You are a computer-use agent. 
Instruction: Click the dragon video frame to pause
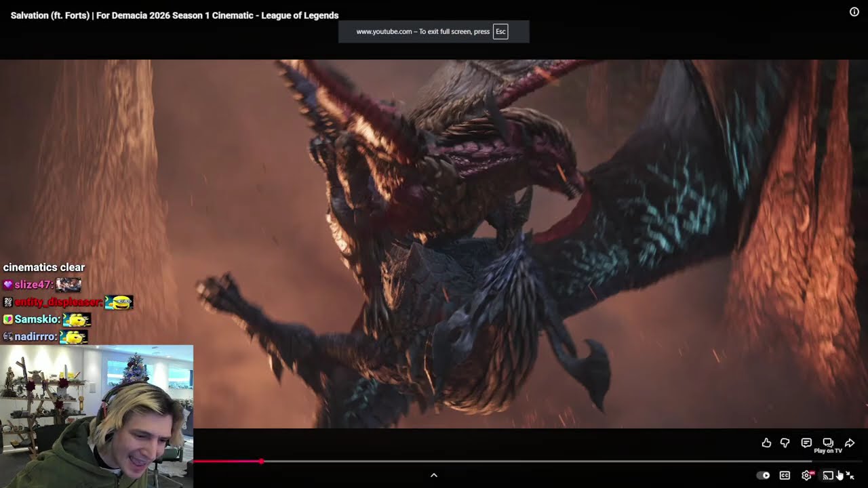pos(434,244)
